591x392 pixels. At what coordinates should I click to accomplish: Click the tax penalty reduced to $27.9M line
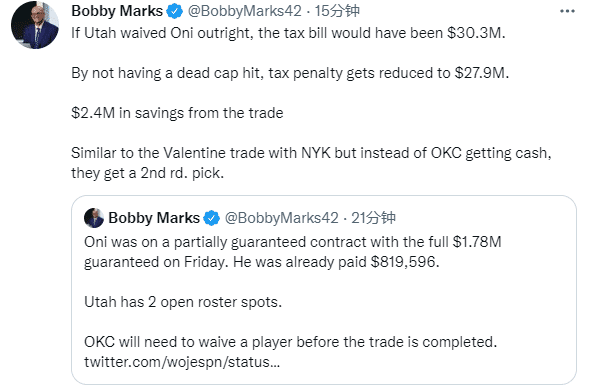click(x=290, y=73)
